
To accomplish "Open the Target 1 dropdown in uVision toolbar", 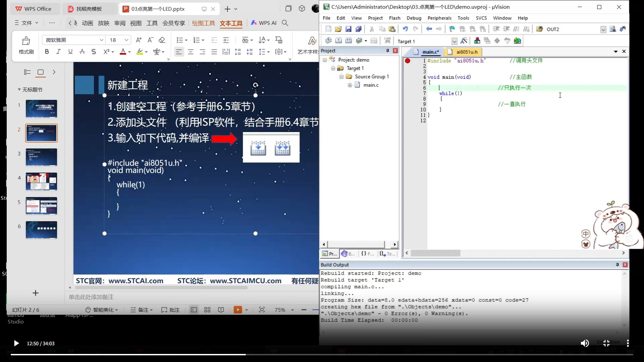I will [x=454, y=41].
